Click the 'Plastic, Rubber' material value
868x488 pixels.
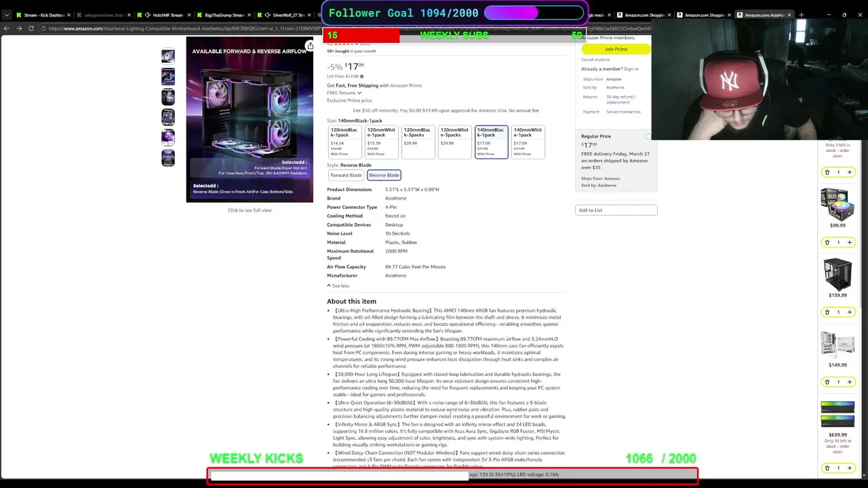click(x=401, y=242)
